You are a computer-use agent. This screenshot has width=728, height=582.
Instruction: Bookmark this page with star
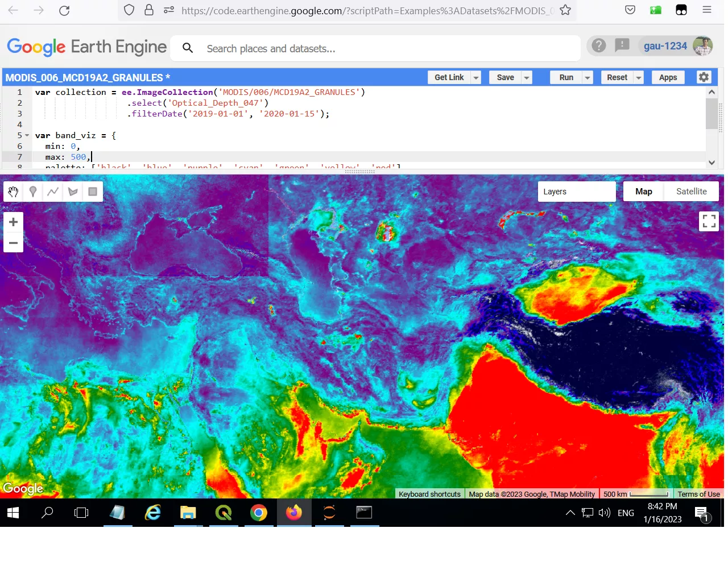565,10
